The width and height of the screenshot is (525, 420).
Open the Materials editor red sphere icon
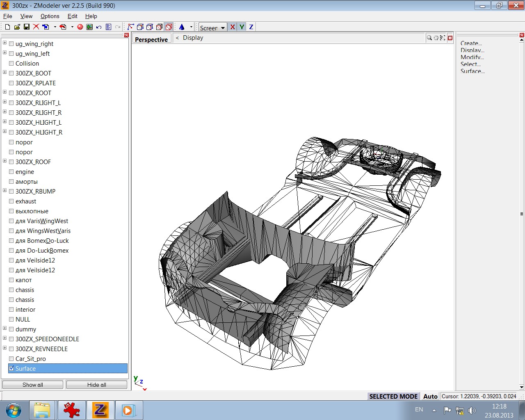[x=80, y=27]
